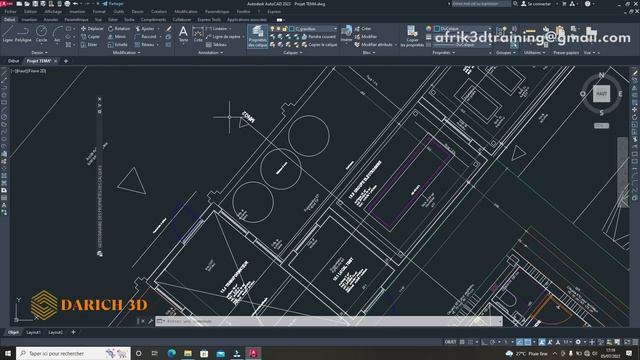
Task: Click the Echelle (scale) tool
Action: pyautogui.click(x=118, y=45)
